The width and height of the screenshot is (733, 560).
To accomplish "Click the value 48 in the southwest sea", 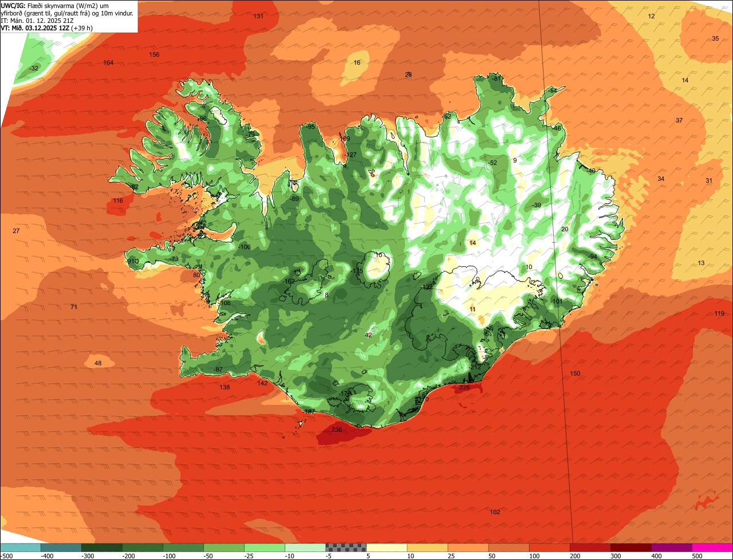I will [98, 363].
